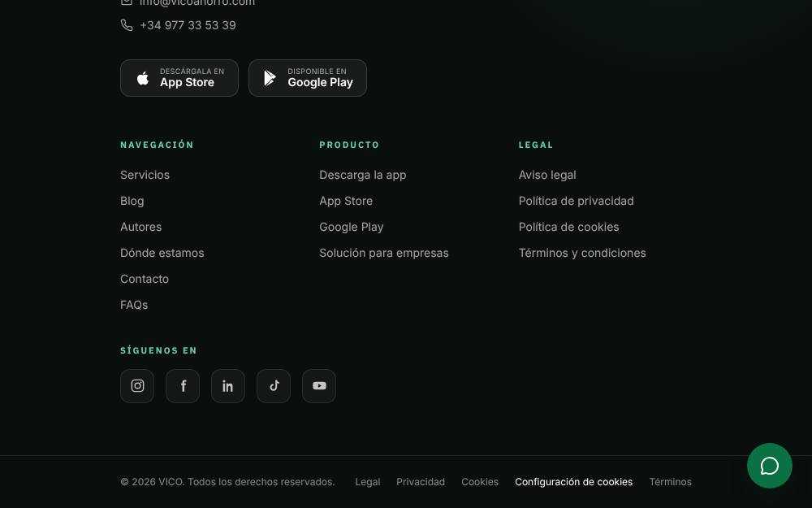This screenshot has height=508, width=812.
Task: Open the LinkedIn social icon
Action: (228, 385)
